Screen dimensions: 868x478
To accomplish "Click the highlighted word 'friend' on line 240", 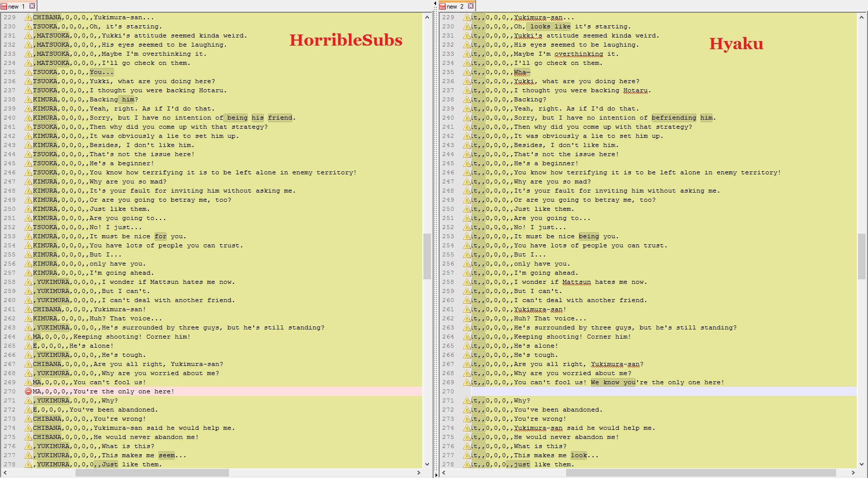I will [280, 118].
